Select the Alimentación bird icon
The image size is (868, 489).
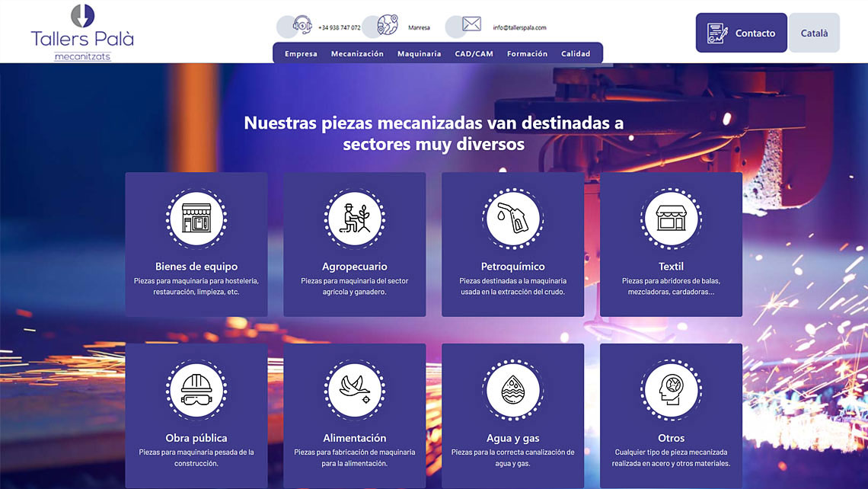(354, 390)
